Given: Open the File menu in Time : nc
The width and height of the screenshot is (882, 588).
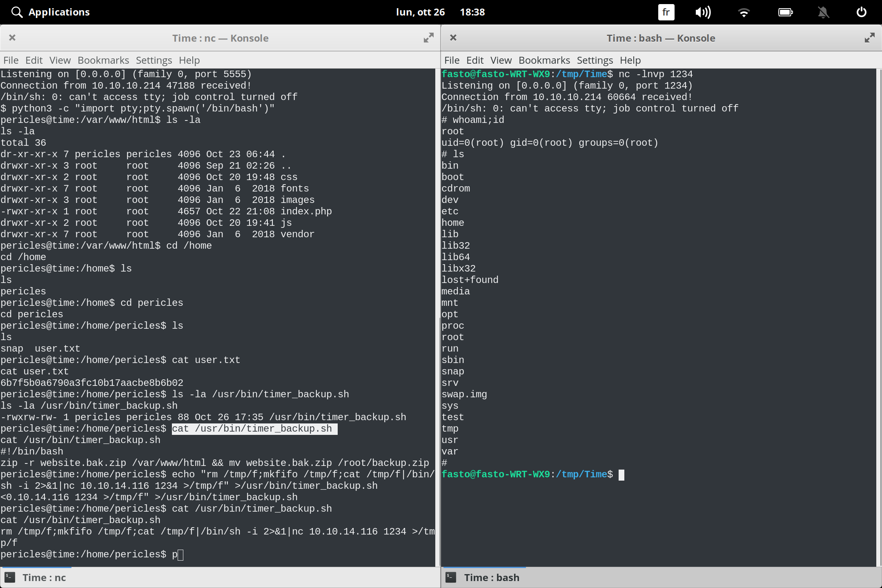Looking at the screenshot, I should click(x=10, y=60).
